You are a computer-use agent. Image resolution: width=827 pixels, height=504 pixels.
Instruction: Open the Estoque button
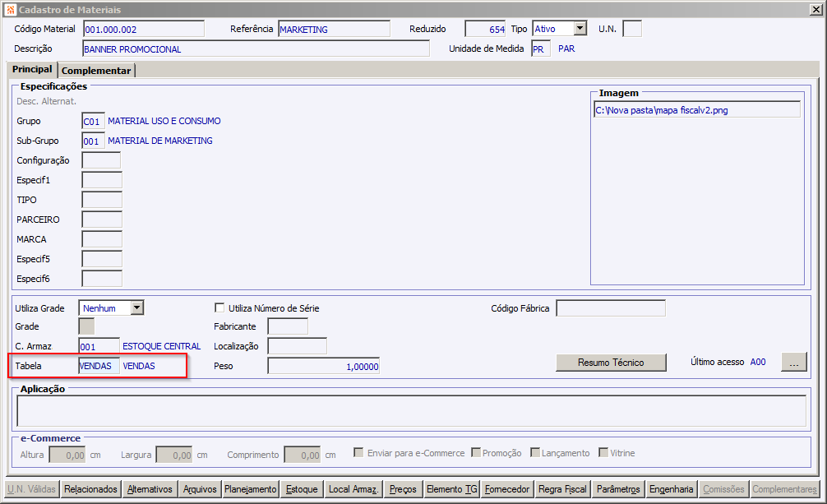pyautogui.click(x=302, y=489)
